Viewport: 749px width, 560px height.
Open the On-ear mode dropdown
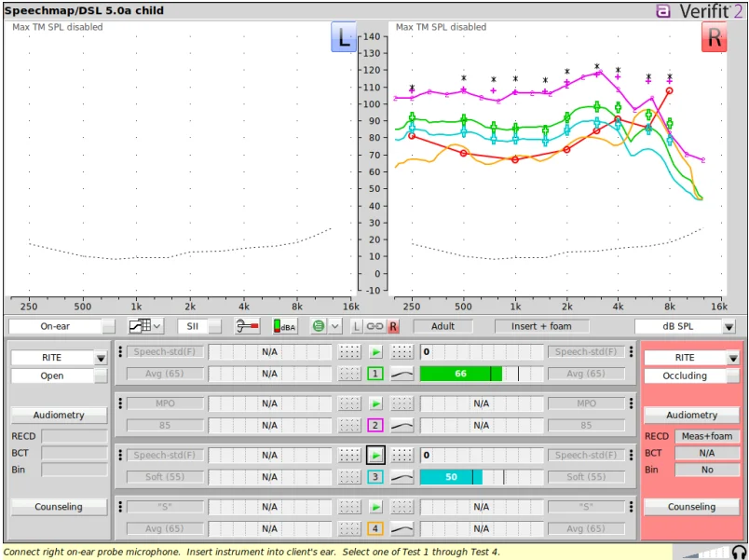point(61,326)
